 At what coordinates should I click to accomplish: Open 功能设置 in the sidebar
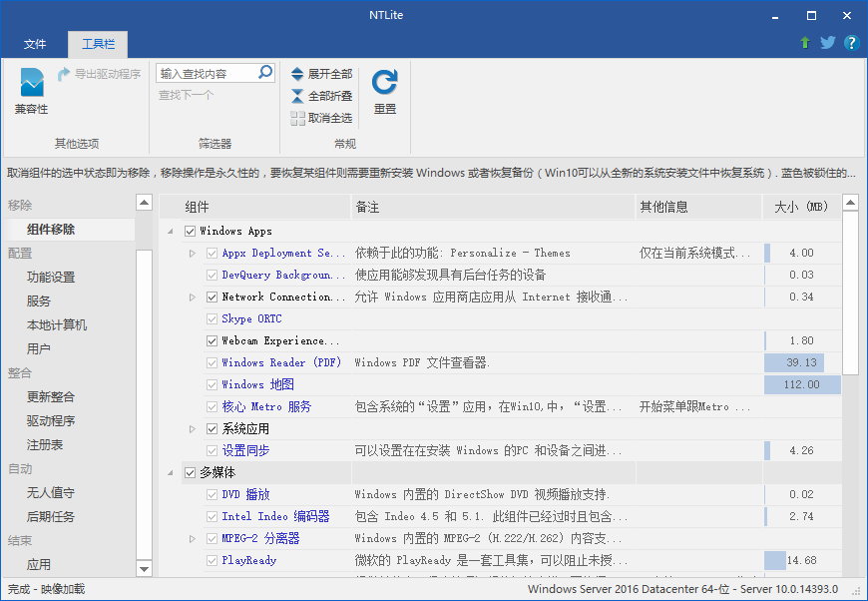point(51,278)
